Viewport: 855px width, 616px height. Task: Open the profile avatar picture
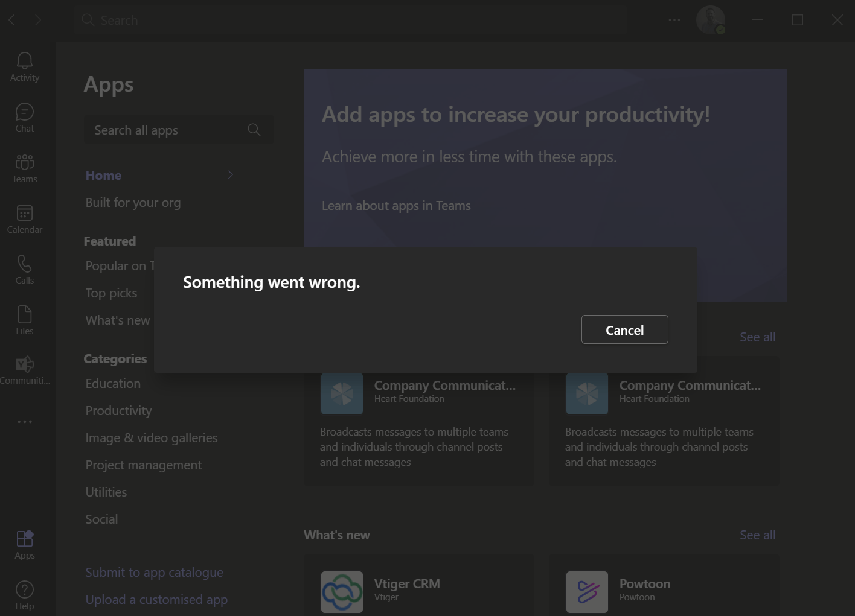click(x=711, y=20)
